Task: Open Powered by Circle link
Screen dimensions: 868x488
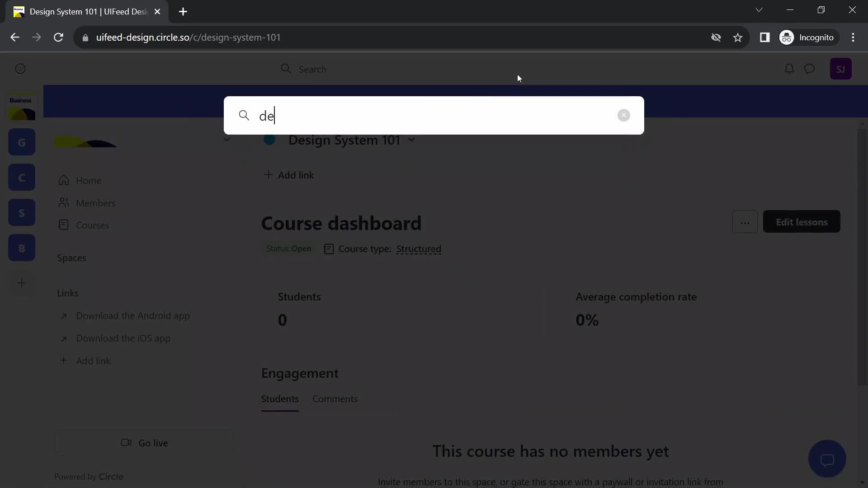Action: (89, 477)
